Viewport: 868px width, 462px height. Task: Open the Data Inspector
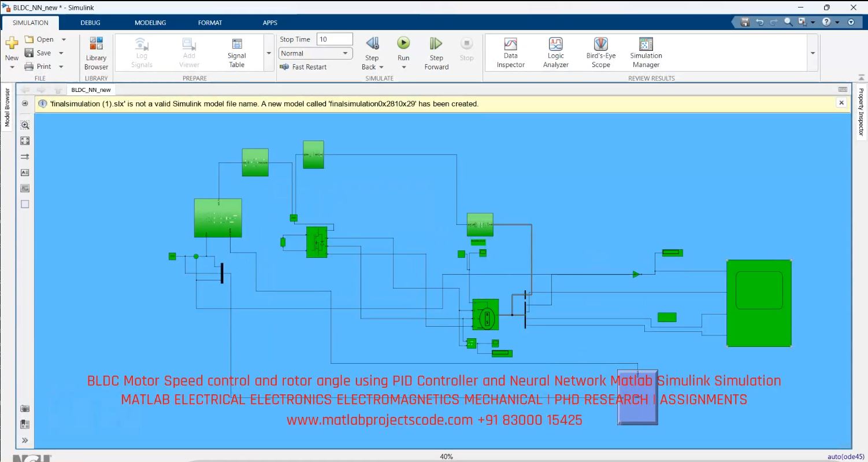tap(510, 53)
